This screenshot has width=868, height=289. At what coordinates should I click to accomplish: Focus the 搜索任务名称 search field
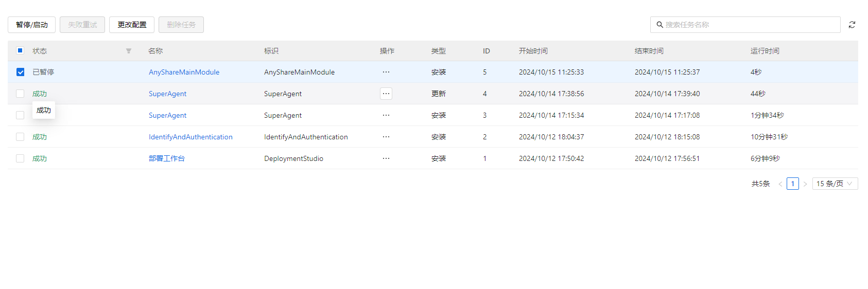(x=745, y=25)
